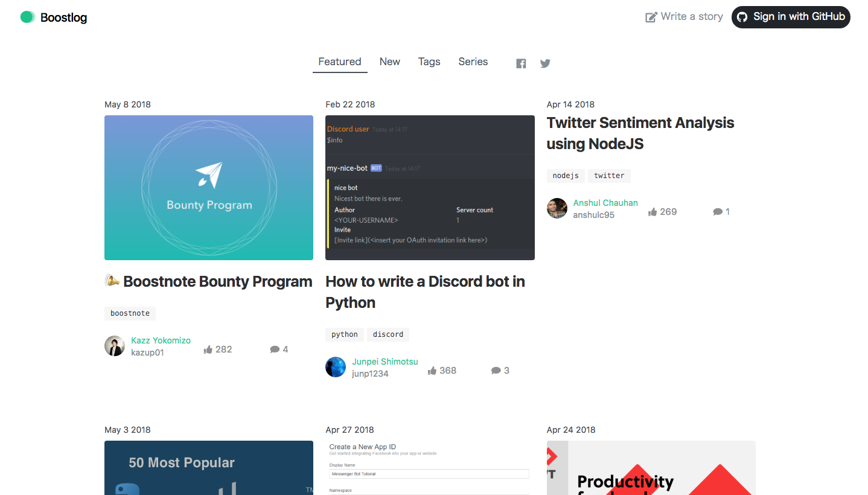Open the Series tab
The height and width of the screenshot is (495, 868).
473,62
